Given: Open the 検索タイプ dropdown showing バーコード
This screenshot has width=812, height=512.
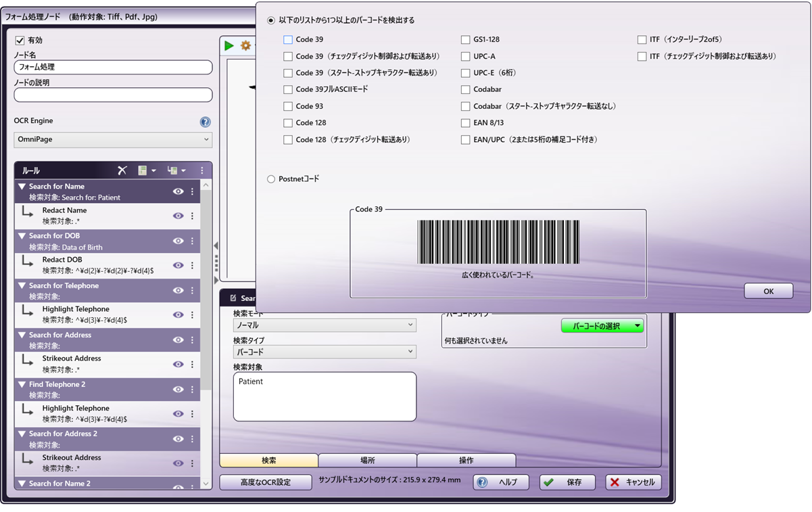Looking at the screenshot, I should 325,352.
